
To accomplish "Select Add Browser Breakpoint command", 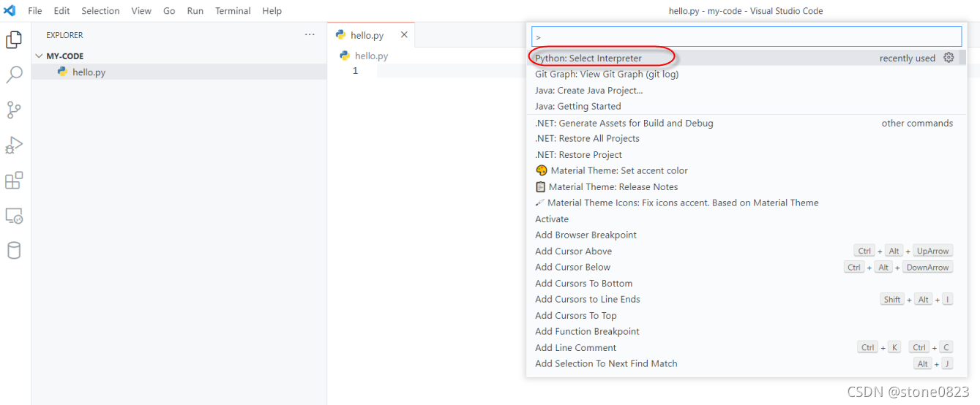I will [747, 235].
